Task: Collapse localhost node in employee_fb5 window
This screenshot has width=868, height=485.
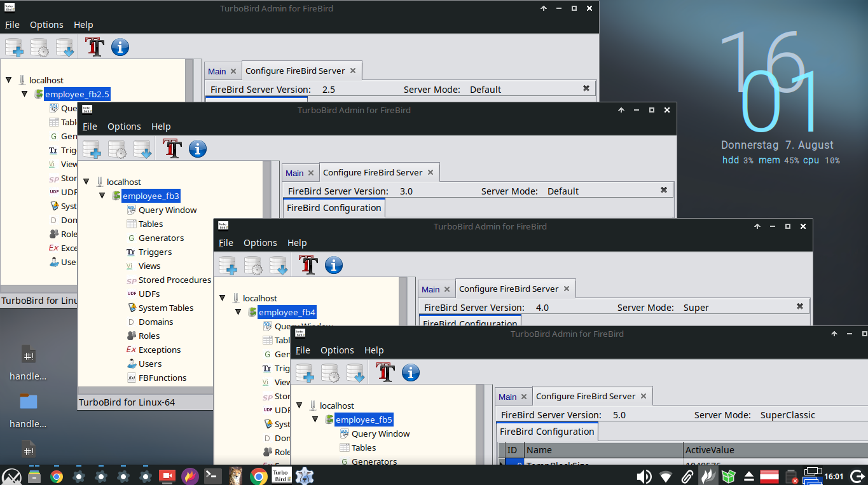Action: coord(300,406)
